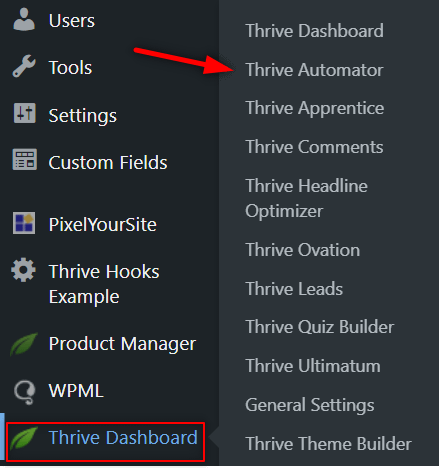Open Thrive Comments submenu entry

click(314, 147)
